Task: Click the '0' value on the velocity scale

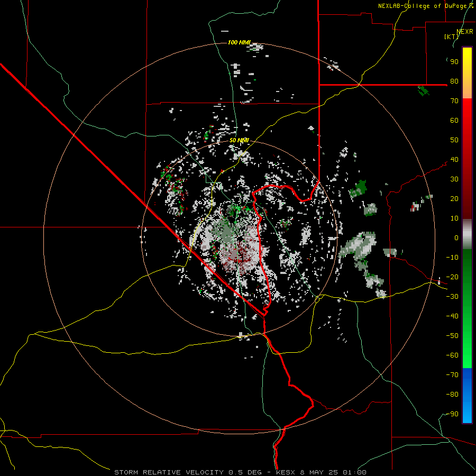Action: [x=456, y=238]
